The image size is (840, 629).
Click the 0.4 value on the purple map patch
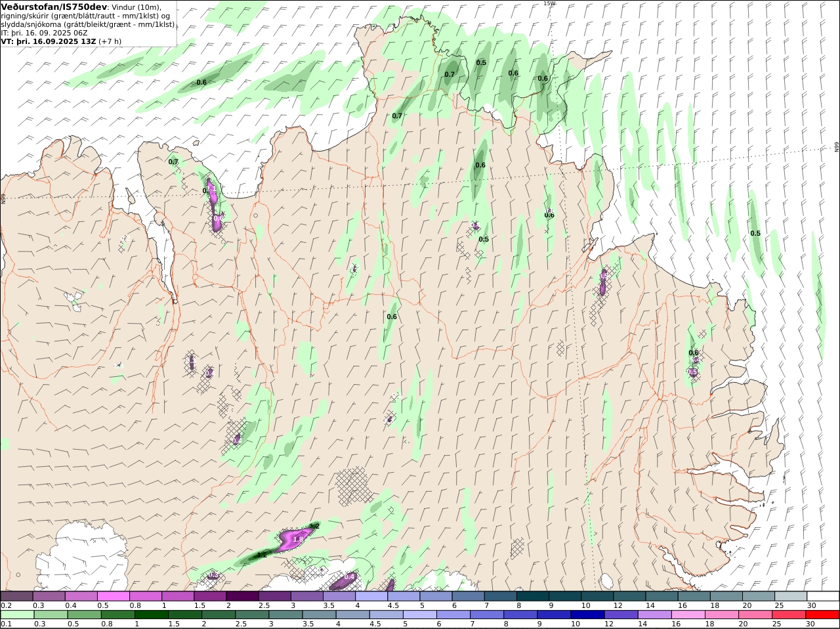(350, 577)
